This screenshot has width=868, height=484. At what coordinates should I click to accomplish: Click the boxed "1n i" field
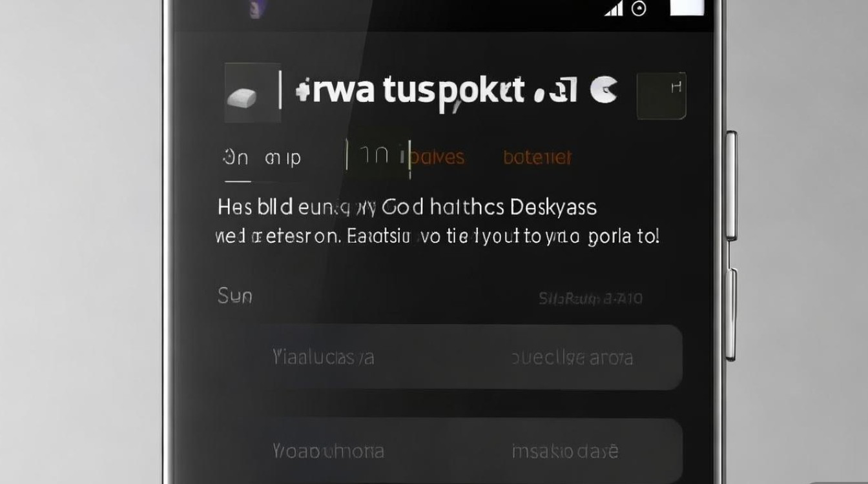pos(378,156)
